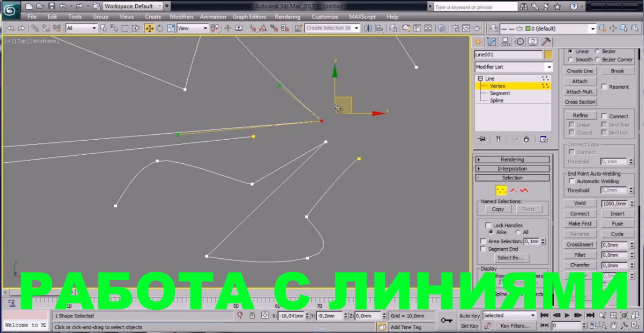The image size is (644, 333).
Task: Select the Bezier vertex type radio
Action: point(597,52)
